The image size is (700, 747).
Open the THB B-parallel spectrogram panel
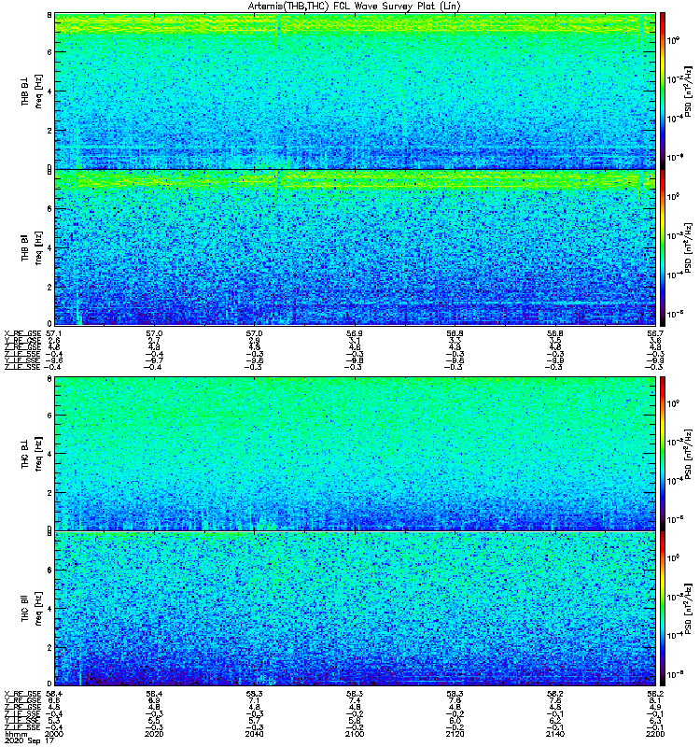point(355,247)
